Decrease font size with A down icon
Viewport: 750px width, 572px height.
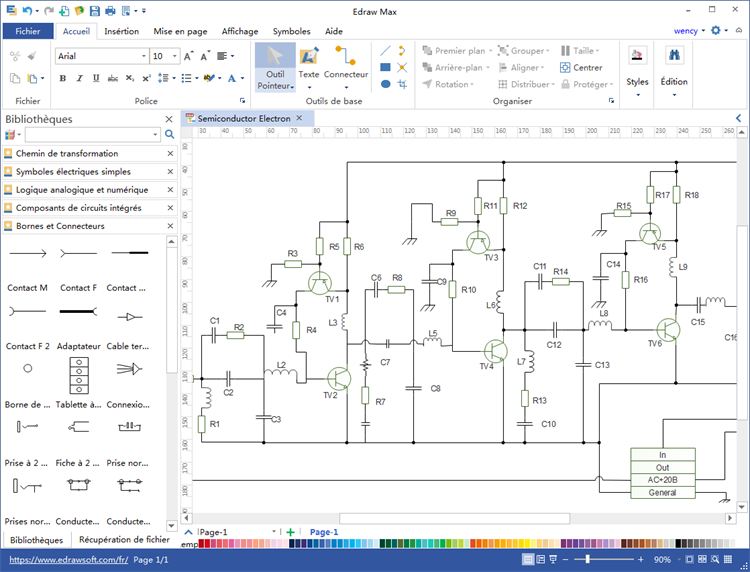tap(205, 56)
